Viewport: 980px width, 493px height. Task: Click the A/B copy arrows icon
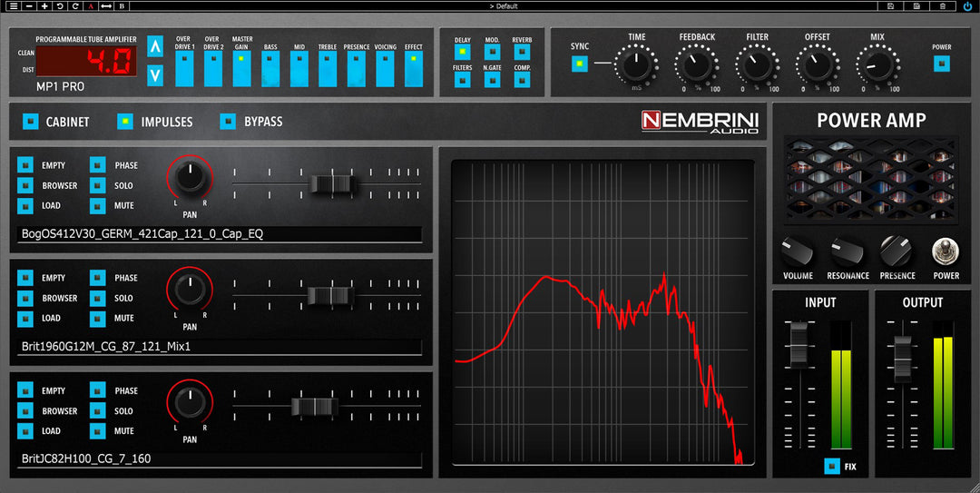[x=106, y=5]
